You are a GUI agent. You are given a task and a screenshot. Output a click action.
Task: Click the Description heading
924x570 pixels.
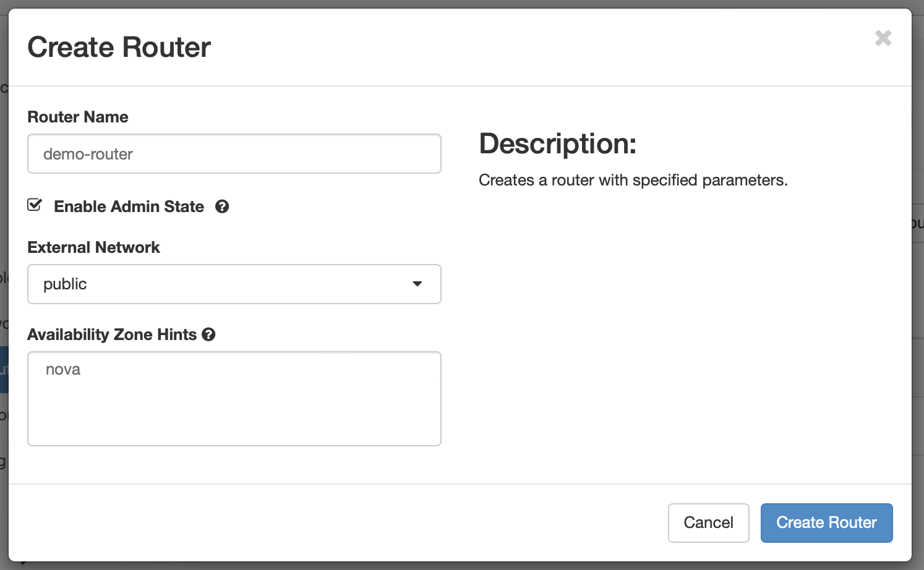[x=558, y=143]
